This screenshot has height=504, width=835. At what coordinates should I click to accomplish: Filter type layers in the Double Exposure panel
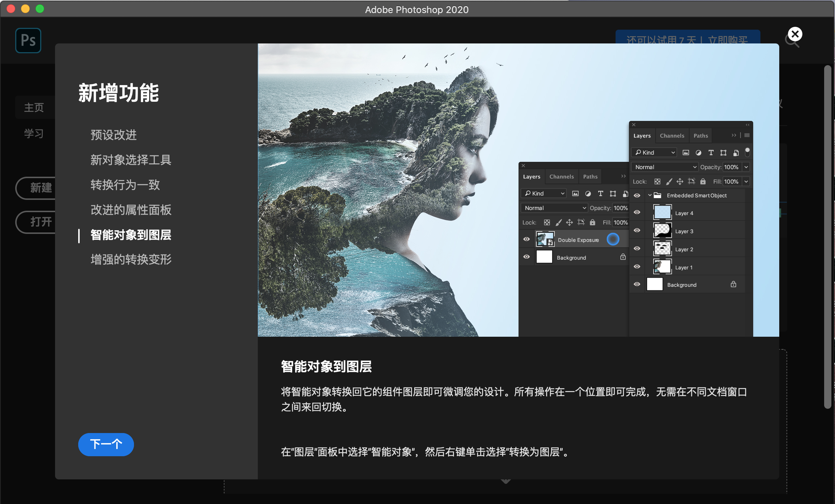(600, 193)
